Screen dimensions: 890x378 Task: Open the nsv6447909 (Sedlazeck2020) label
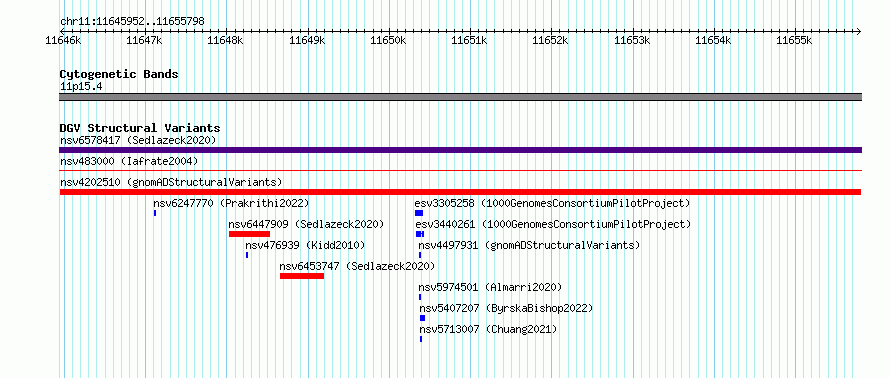coord(306,225)
